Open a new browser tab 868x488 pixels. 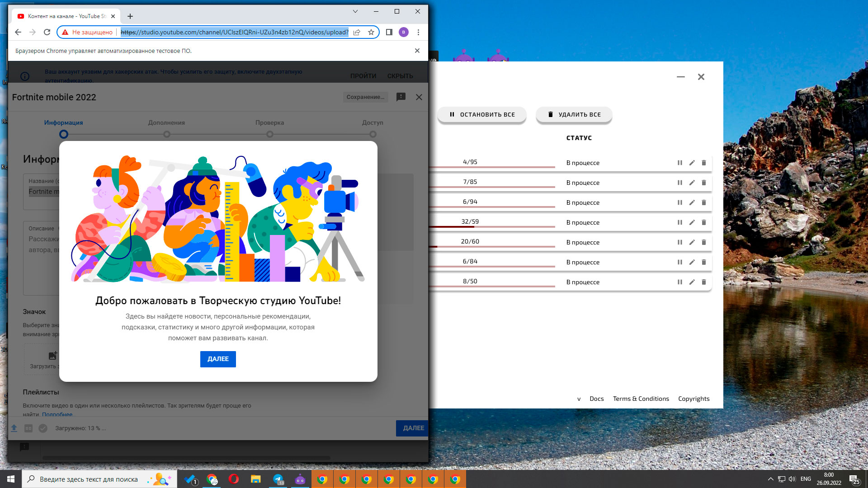coord(130,16)
